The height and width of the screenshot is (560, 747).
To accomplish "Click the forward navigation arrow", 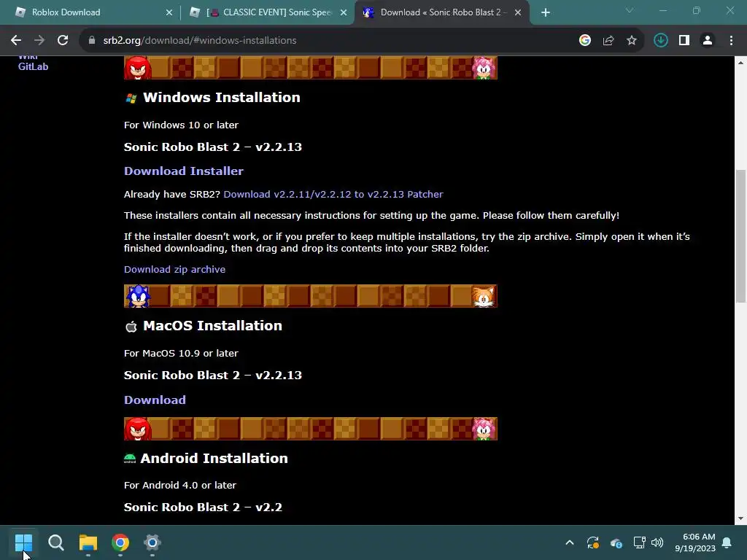I will 39,41.
